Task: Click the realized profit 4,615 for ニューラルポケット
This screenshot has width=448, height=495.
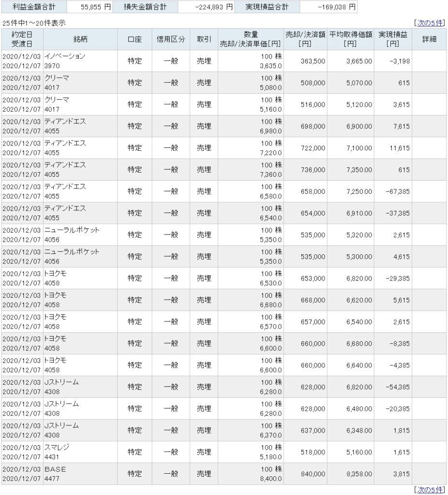Action: coord(401,257)
